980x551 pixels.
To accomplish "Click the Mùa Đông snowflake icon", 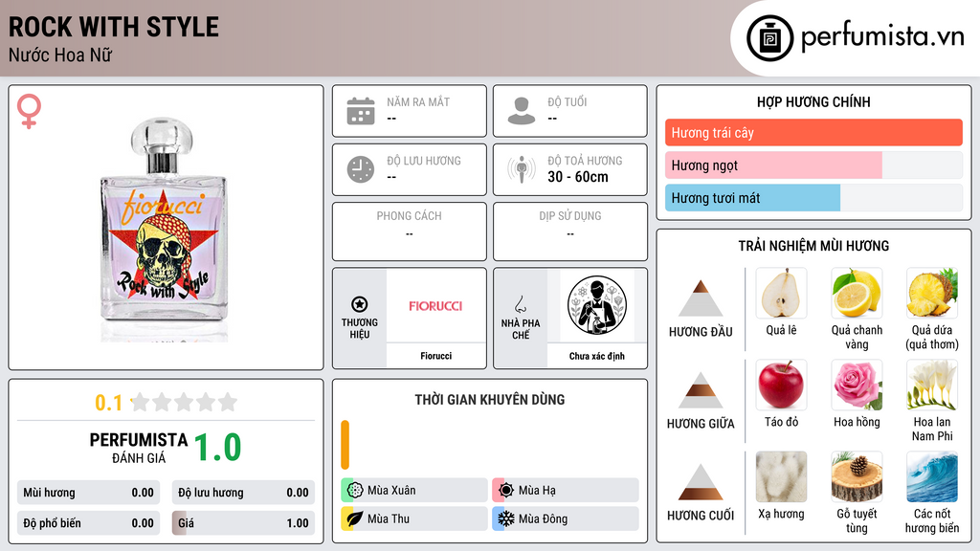I will tap(506, 518).
